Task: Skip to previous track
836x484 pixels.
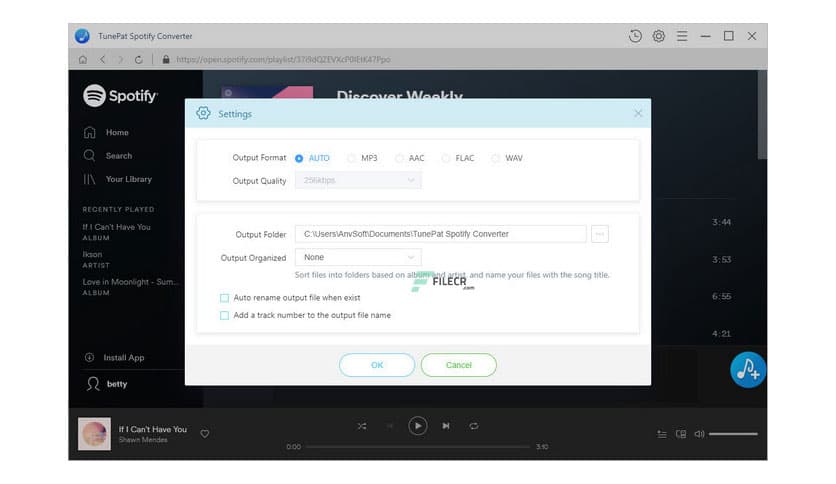Action: click(390, 426)
